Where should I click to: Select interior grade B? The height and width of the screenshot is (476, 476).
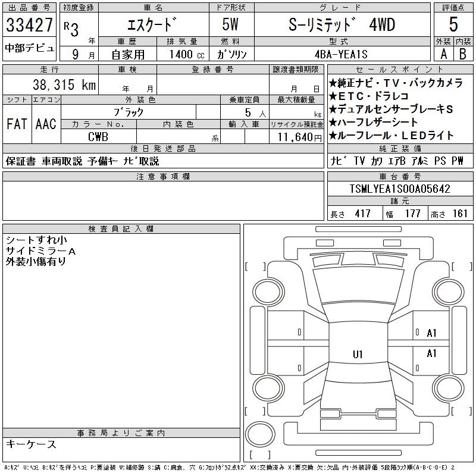463,54
